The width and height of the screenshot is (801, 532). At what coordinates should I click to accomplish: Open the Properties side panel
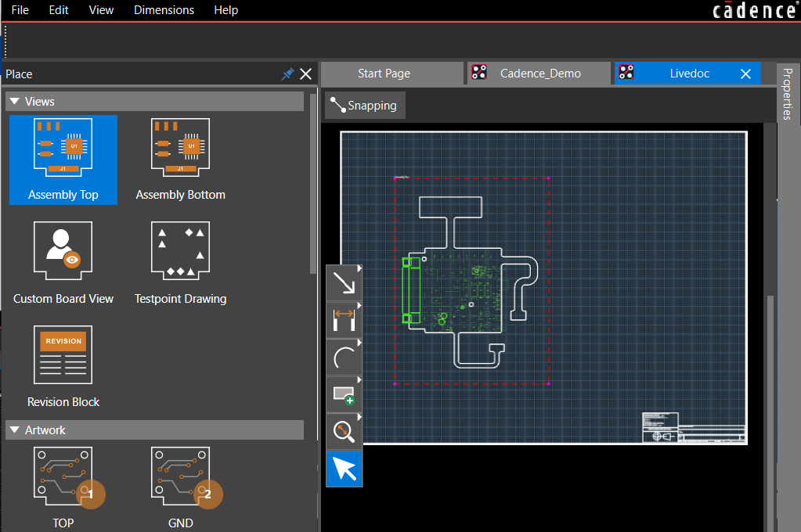[x=787, y=94]
